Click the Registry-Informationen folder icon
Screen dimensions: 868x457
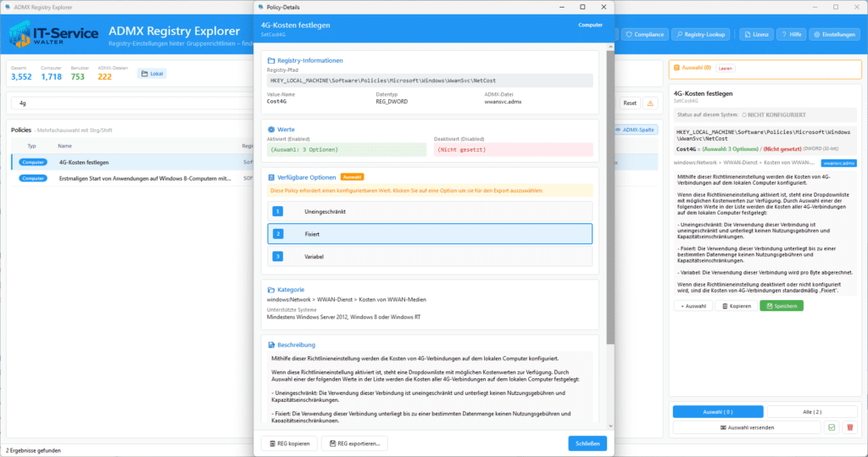[x=271, y=60]
